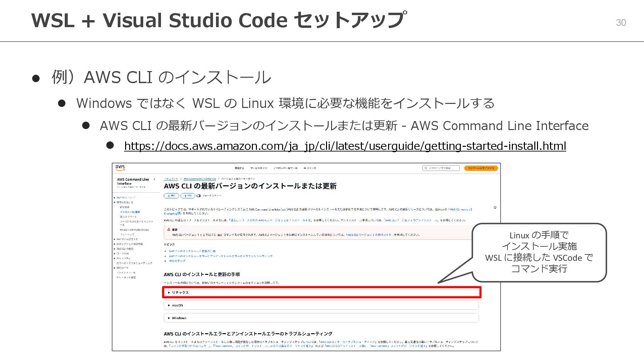Click the slide title WSL + Visual Studio Code セットアップ
This screenshot has width=644, height=362.
(219, 20)
